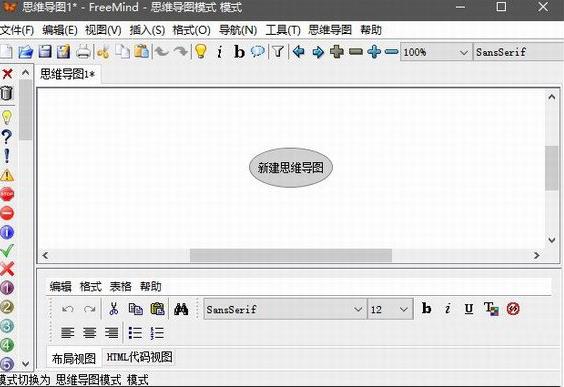Image resolution: width=564 pixels, height=387 pixels.
Task: Go to previous map with left arrow
Action: click(299, 52)
